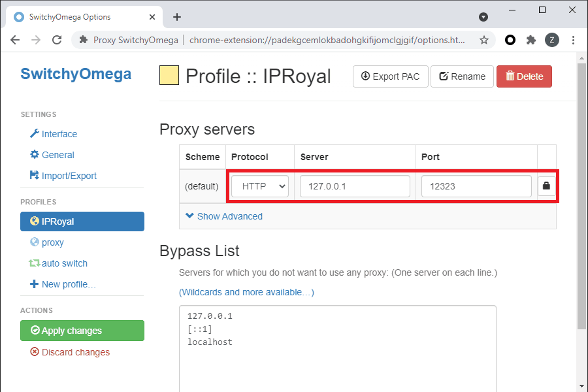The width and height of the screenshot is (588, 392).
Task: Export the PAC file
Action: (x=391, y=76)
